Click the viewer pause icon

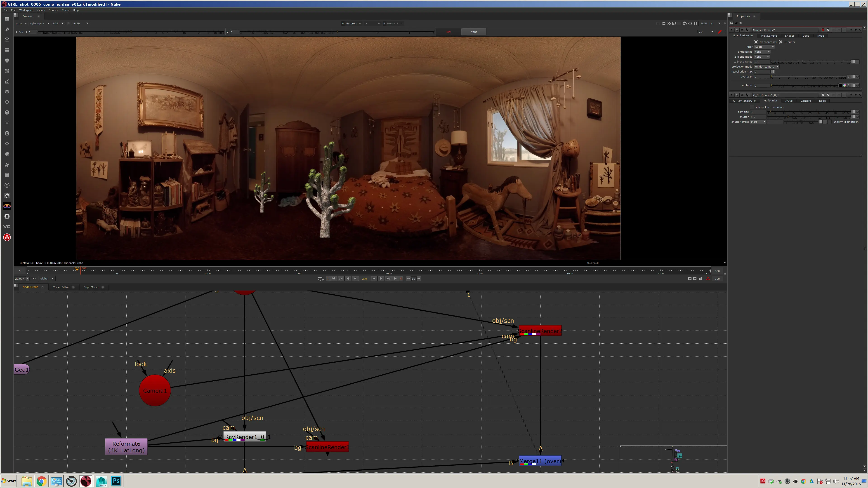[696, 23]
